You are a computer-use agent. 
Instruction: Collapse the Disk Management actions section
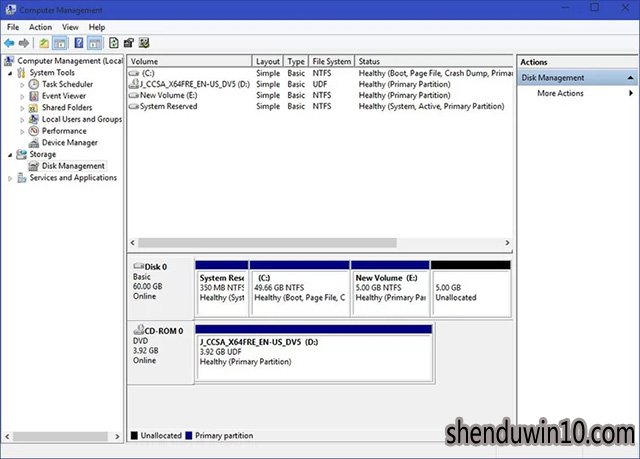(x=630, y=78)
